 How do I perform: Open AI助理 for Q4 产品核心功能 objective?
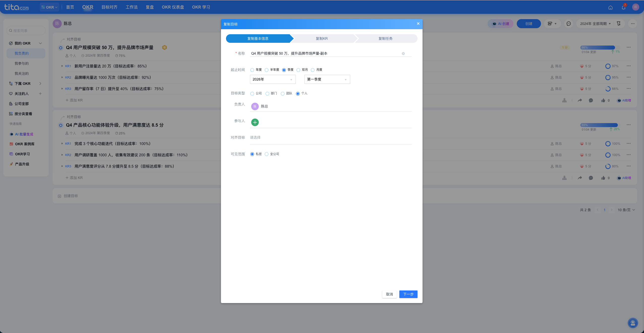(x=624, y=178)
